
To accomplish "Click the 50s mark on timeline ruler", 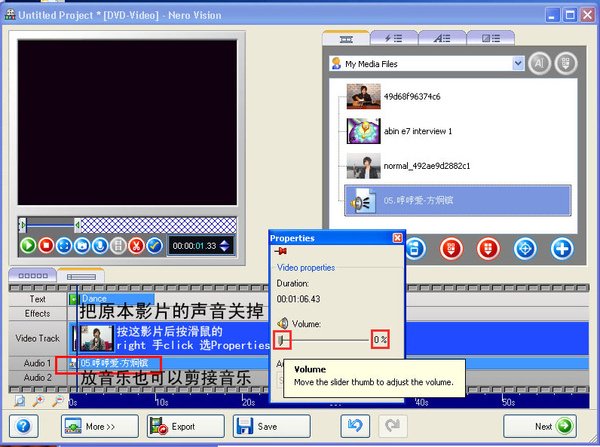I will pos(508,402).
